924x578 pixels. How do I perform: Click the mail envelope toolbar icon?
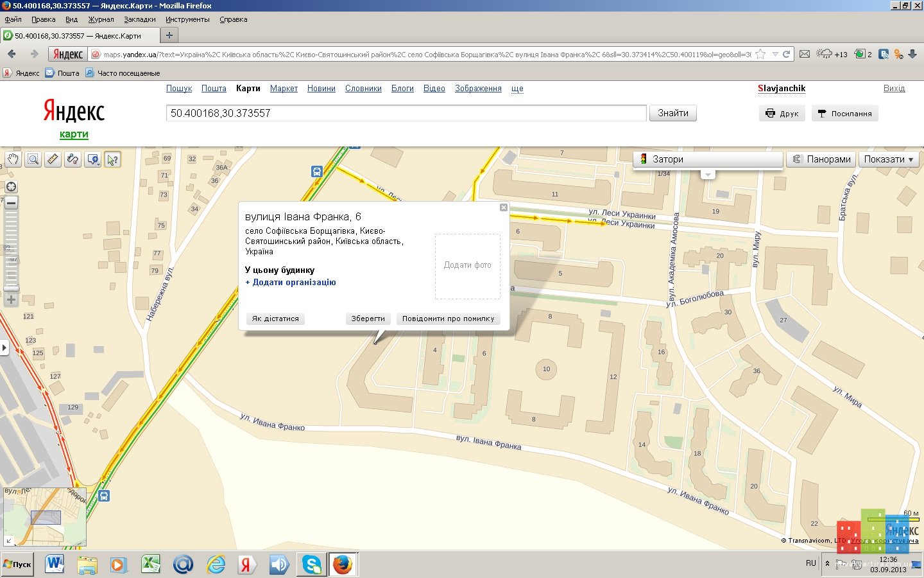coord(805,55)
